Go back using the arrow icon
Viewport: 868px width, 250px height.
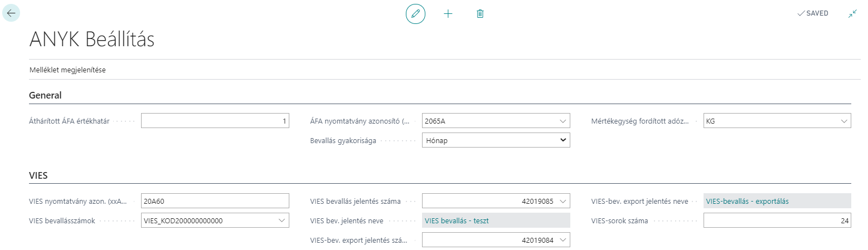click(x=11, y=13)
